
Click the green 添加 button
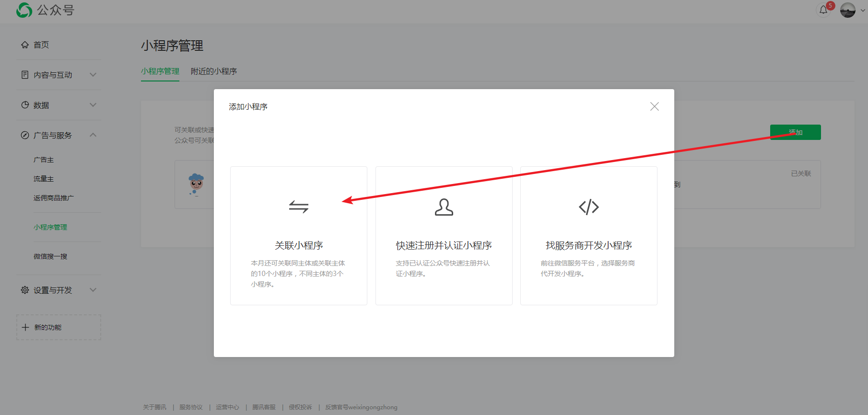795,132
